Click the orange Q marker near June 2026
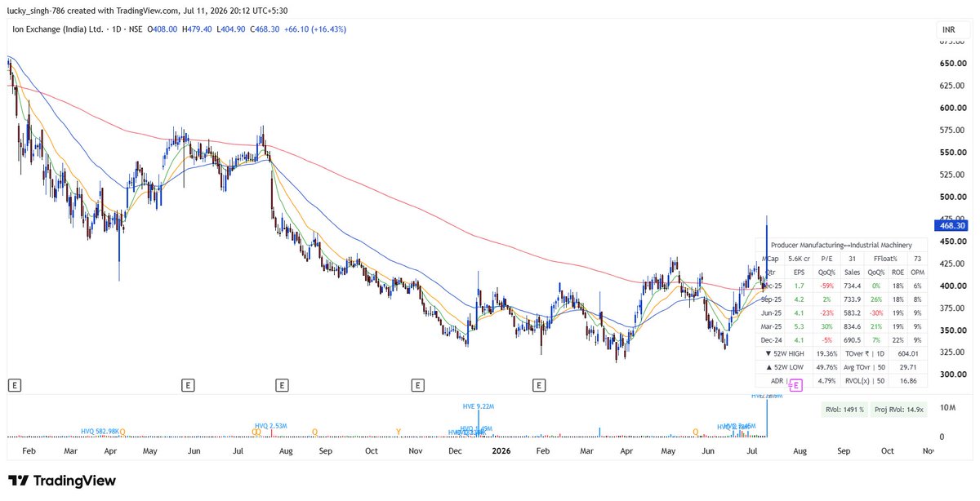Viewport: 980px width, 501px height. click(x=696, y=431)
